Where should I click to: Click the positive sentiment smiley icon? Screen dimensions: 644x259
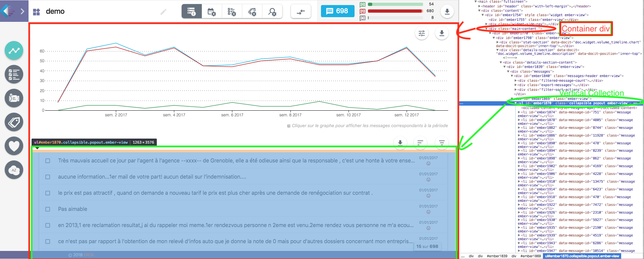363,4
